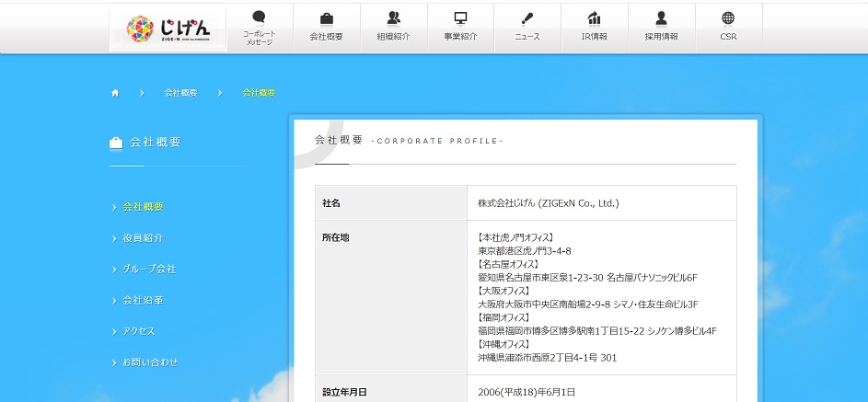Click the chevron beside グループ会社
868x402 pixels.
pyautogui.click(x=114, y=270)
